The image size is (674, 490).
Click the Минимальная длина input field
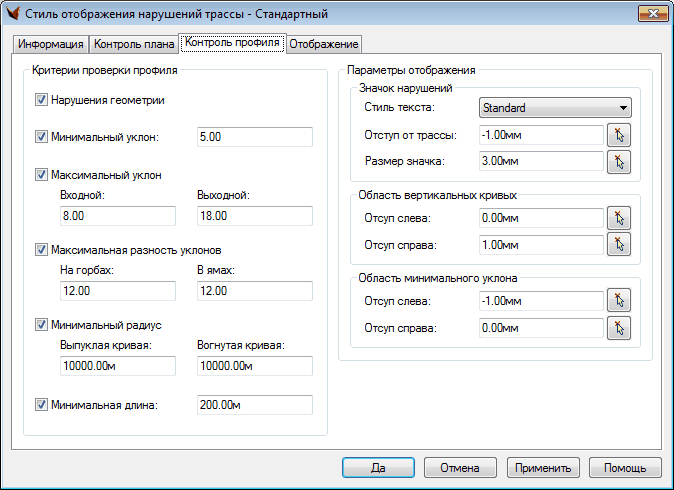pyautogui.click(x=254, y=405)
